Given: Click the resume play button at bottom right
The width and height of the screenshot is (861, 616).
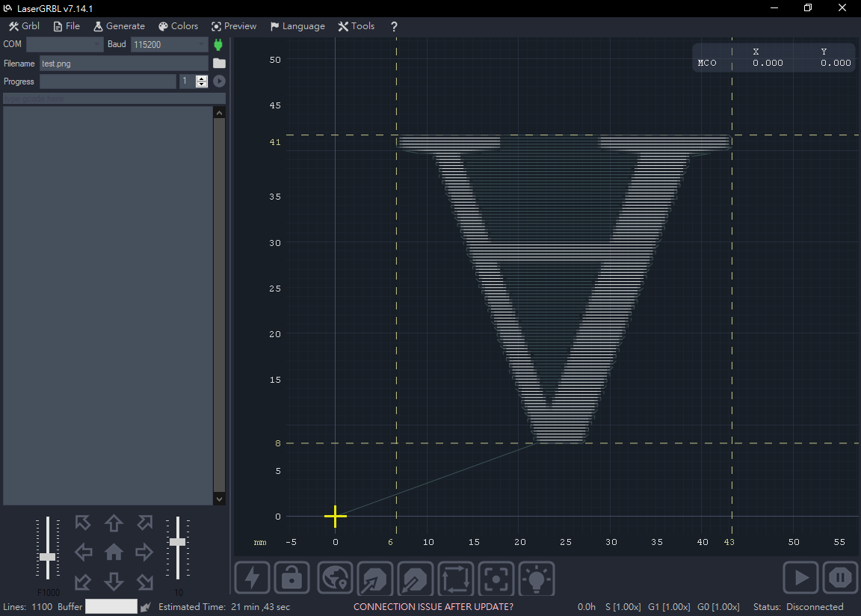Looking at the screenshot, I should 800,578.
